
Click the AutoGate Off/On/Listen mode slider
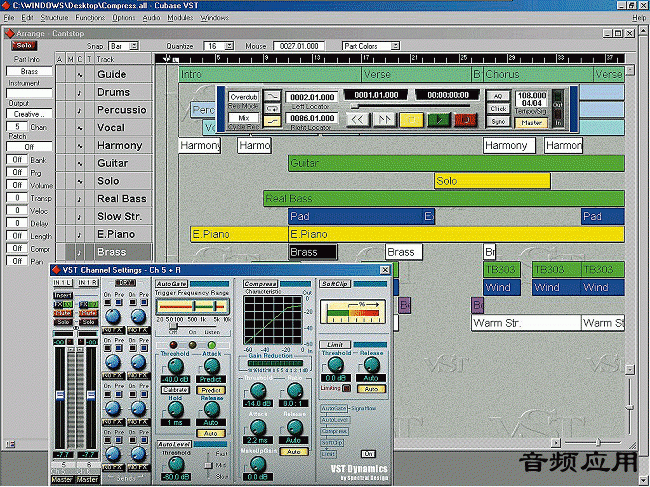click(x=174, y=327)
